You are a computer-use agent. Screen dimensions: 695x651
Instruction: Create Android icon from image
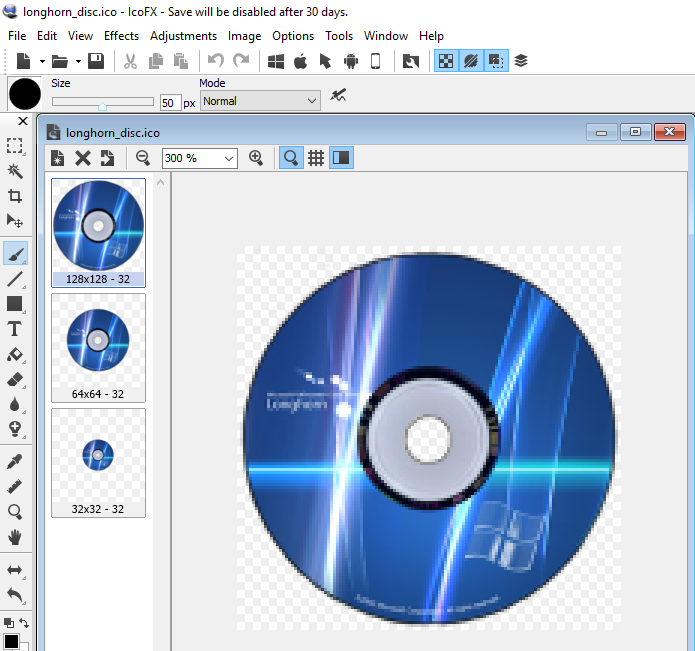[x=351, y=61]
